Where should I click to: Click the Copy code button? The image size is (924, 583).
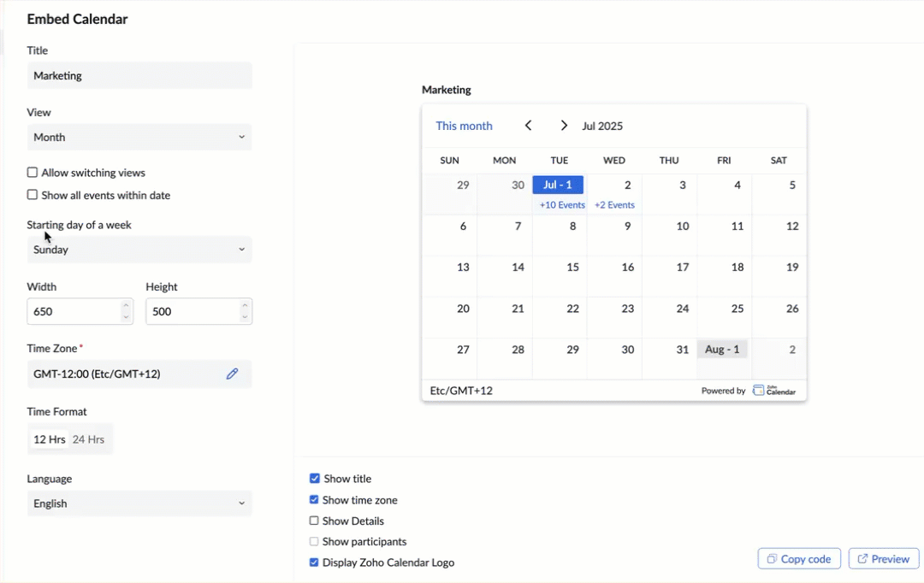799,559
